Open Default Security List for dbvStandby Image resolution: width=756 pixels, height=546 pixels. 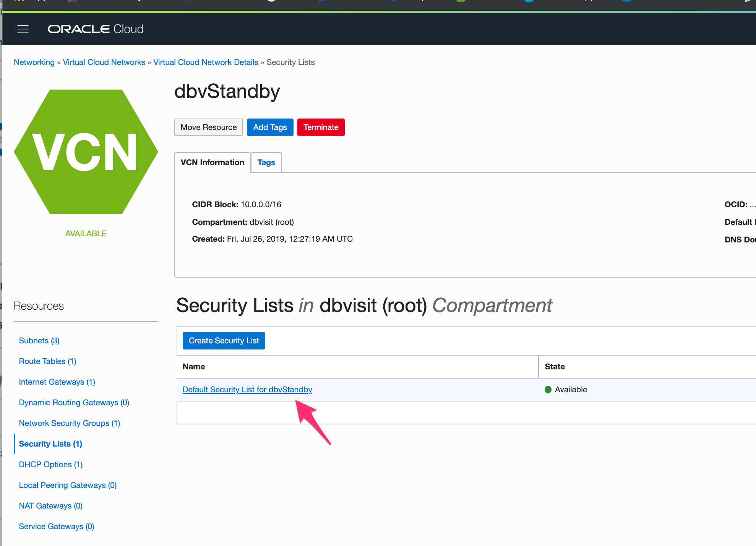[247, 390]
